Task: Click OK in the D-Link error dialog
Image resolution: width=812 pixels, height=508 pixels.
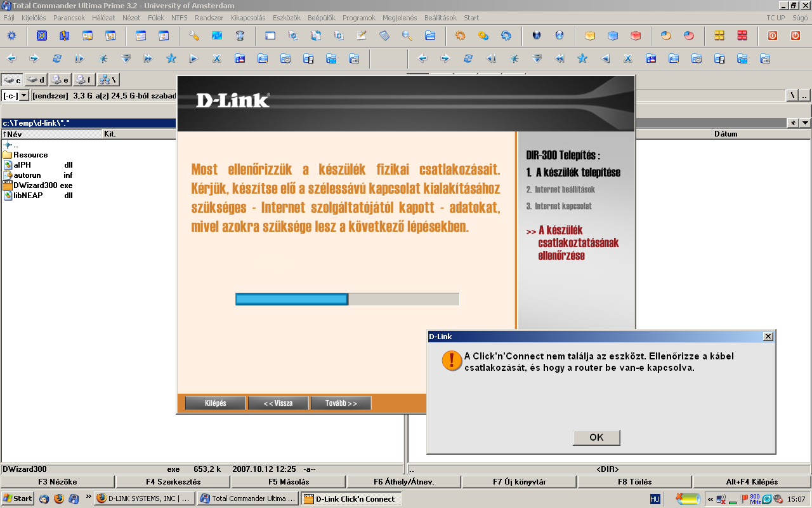Action: tap(596, 438)
